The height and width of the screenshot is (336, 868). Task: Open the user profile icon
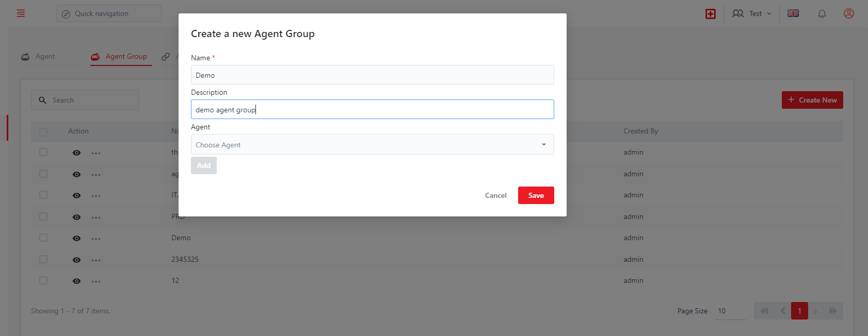(x=849, y=13)
